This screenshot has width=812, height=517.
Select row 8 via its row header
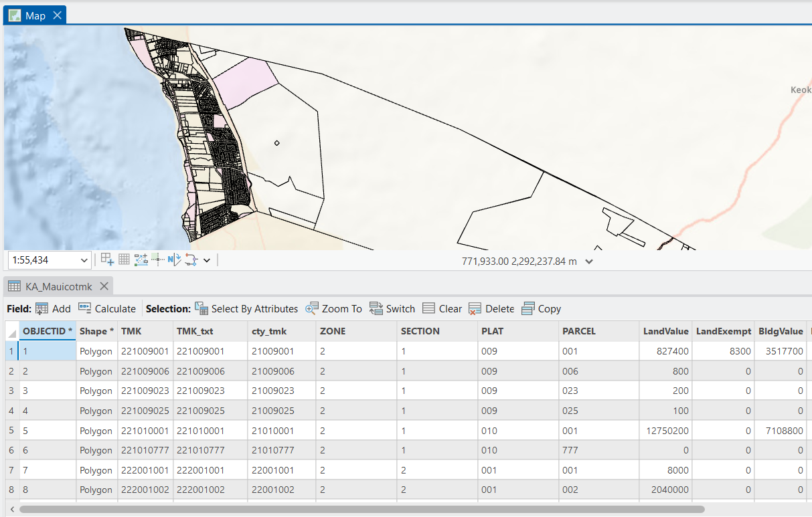pos(11,490)
